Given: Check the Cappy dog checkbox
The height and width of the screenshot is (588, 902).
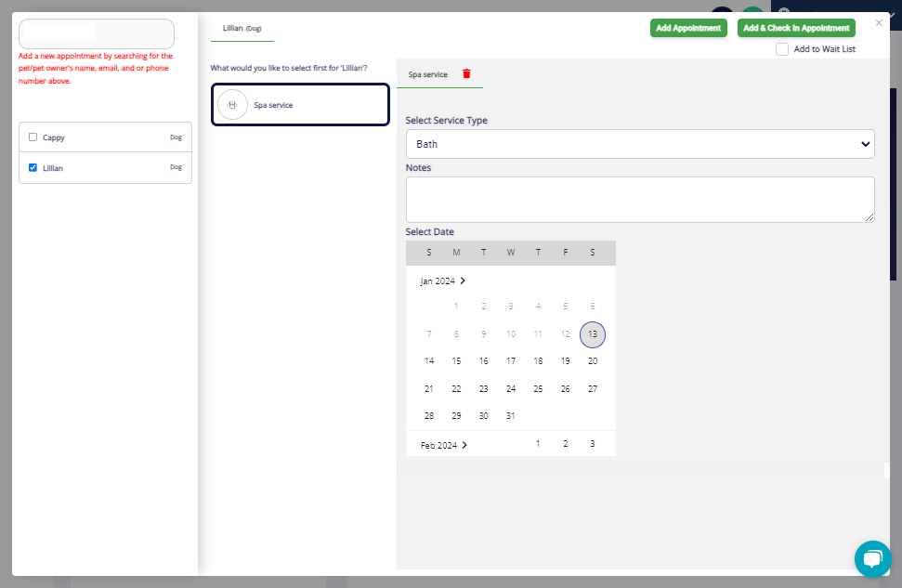Looking at the screenshot, I should [33, 137].
